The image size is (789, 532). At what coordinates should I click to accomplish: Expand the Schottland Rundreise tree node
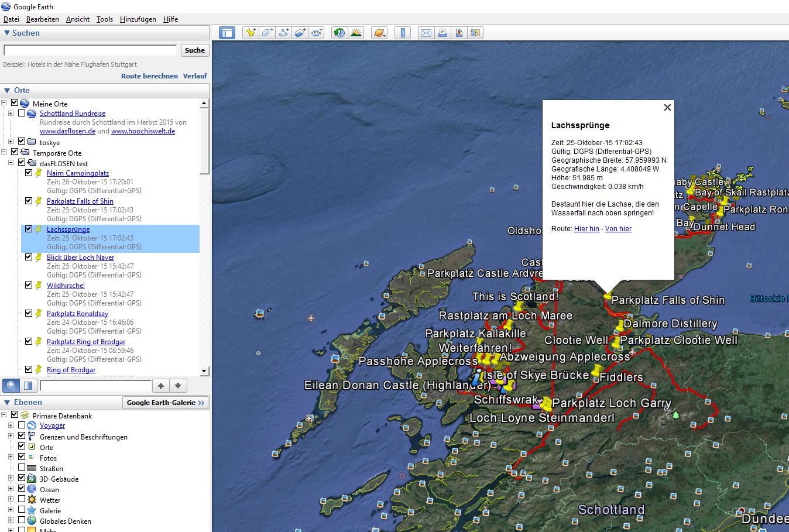point(11,114)
